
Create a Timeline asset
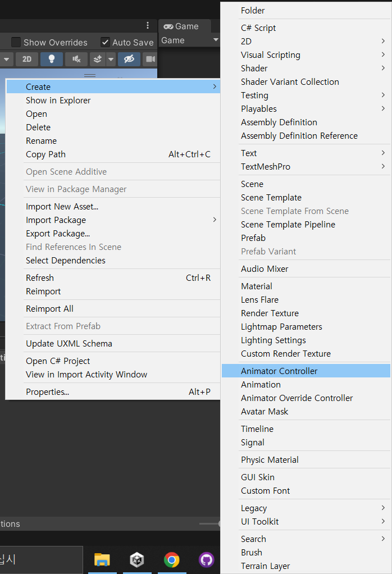306,429
